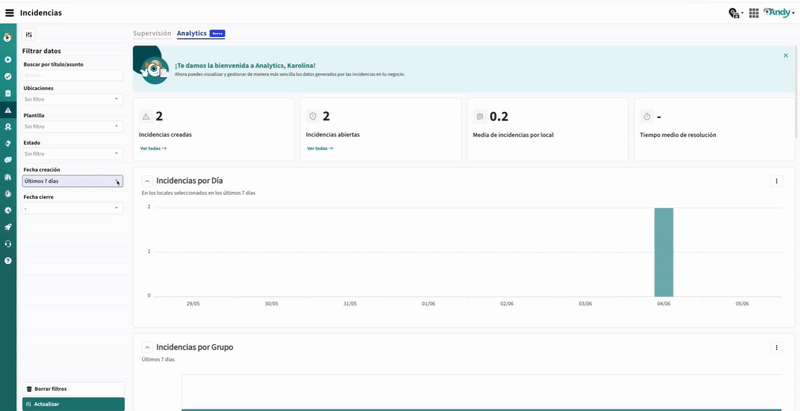Image resolution: width=800 pixels, height=411 pixels.
Task: Click Ver todas under Incidencias creadas
Action: click(153, 148)
